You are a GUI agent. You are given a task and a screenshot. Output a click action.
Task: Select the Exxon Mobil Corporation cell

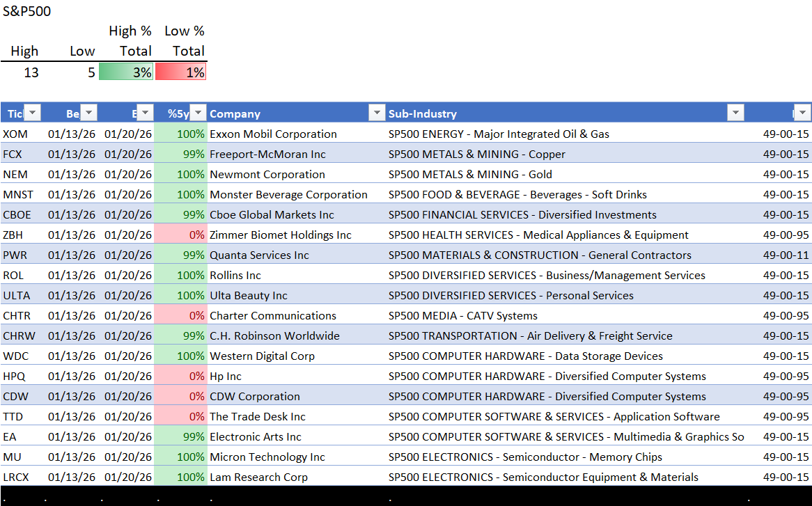point(273,134)
